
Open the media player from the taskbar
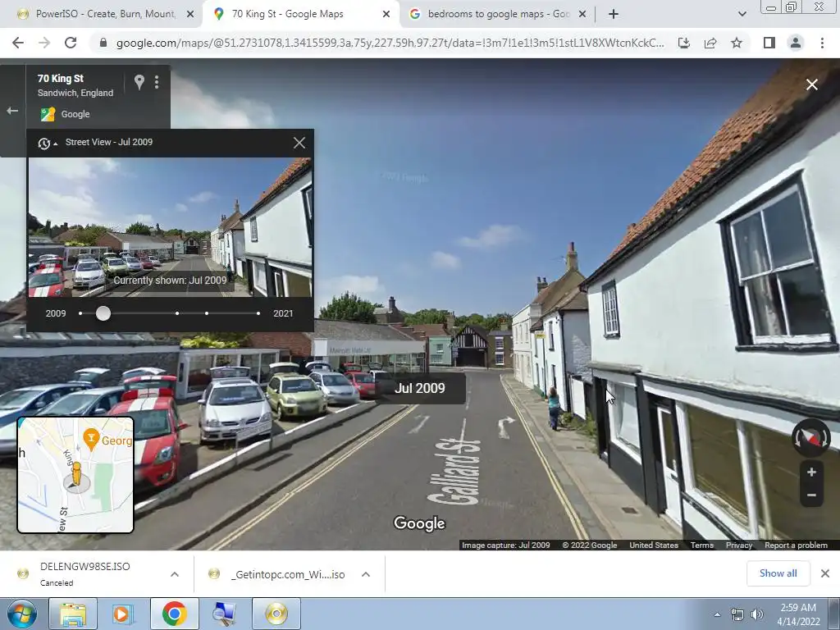pyautogui.click(x=123, y=614)
